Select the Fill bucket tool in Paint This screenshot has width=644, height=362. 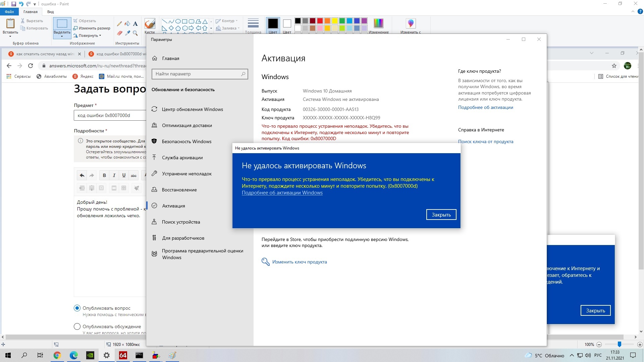click(x=127, y=24)
